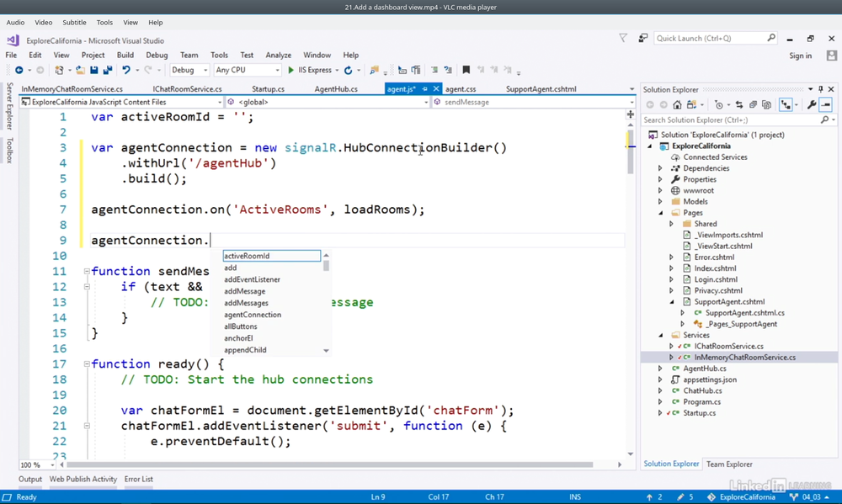Switch to Team Explorer panel tab
842x504 pixels.
(729, 464)
